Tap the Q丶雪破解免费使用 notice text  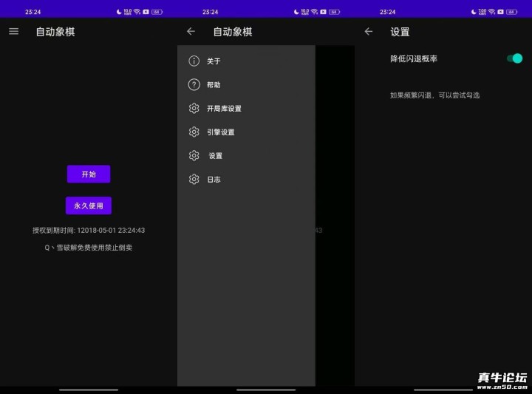88,248
